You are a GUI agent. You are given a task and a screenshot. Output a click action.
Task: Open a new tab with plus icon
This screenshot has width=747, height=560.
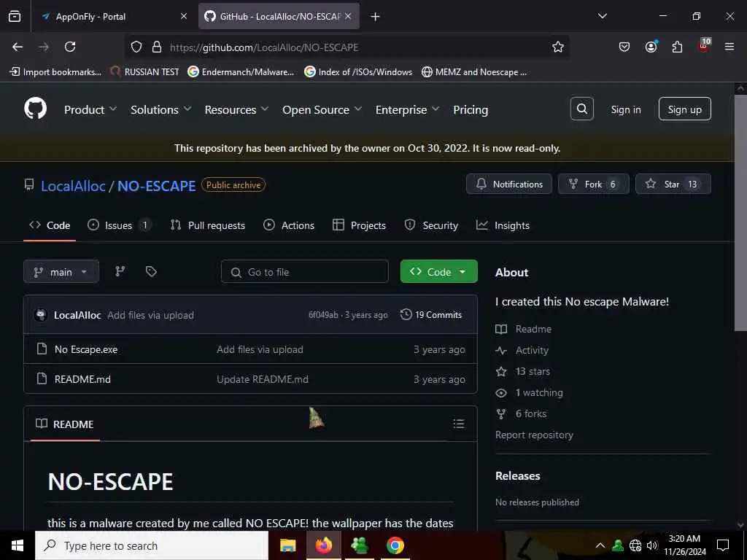click(x=376, y=17)
